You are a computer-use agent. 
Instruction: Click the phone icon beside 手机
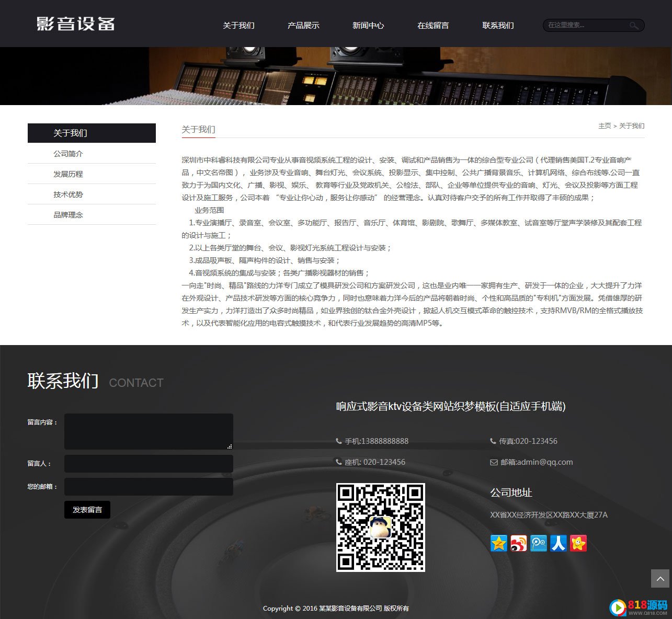(x=339, y=441)
